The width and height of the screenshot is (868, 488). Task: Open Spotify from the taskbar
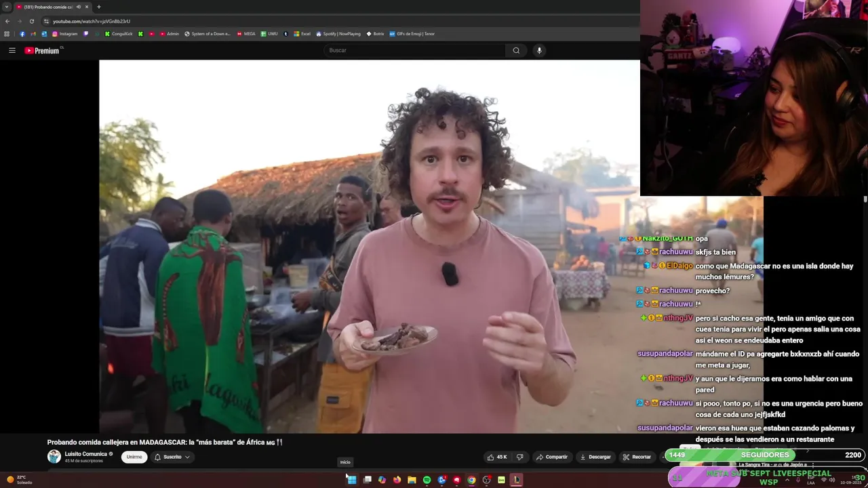pos(427,480)
